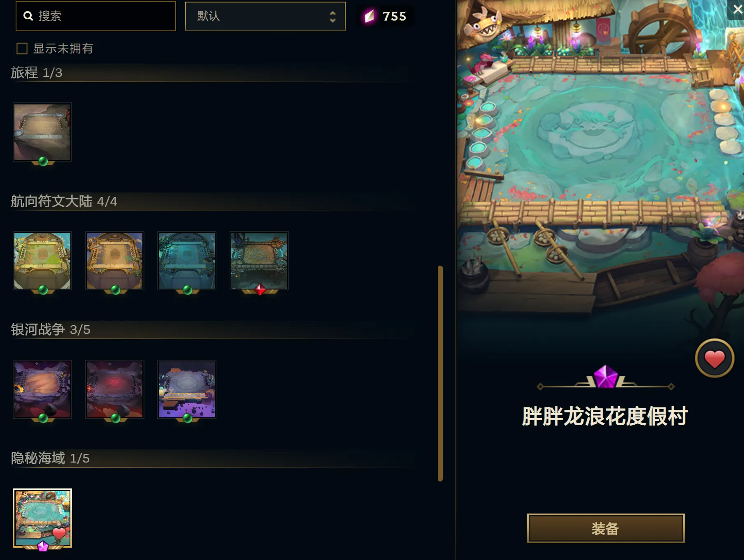Select the red-glow 银河战争 arena thumbnail
Viewport: 744px width, 560px height.
tap(115, 389)
